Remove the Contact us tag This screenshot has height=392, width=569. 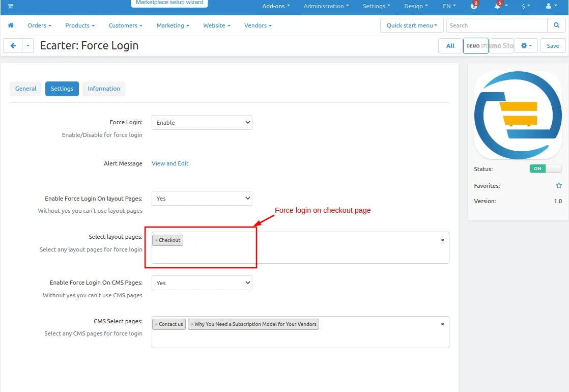pyautogui.click(x=156, y=324)
